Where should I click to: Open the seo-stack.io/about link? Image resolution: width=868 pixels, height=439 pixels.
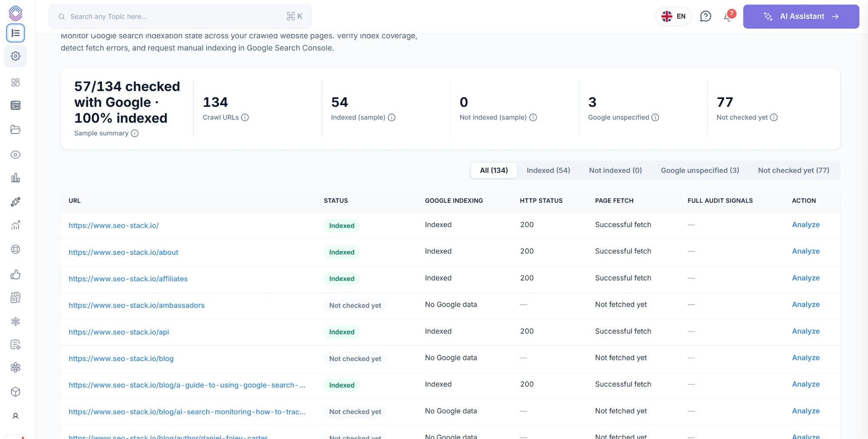point(123,252)
